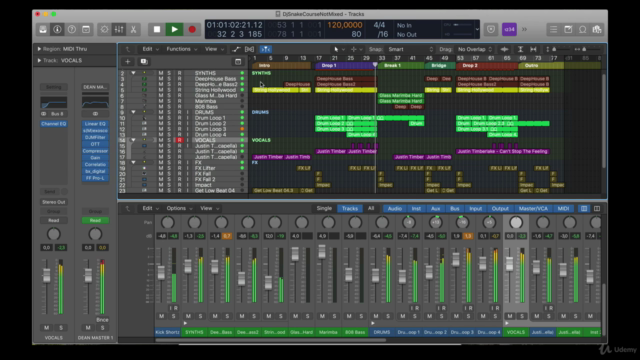Open Tracks area Edit menu
This screenshot has height=360, width=640.
pyautogui.click(x=150, y=49)
